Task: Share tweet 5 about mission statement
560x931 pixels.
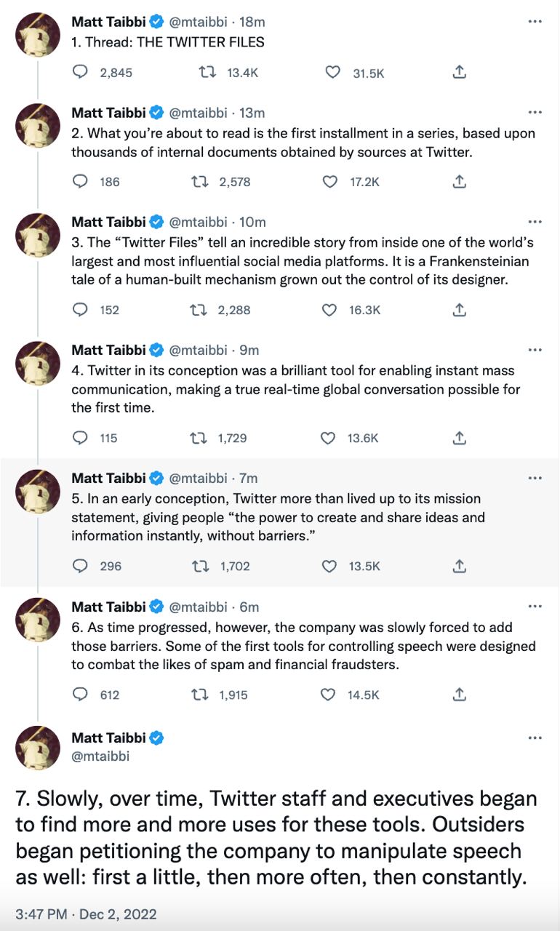Action: click(x=459, y=566)
